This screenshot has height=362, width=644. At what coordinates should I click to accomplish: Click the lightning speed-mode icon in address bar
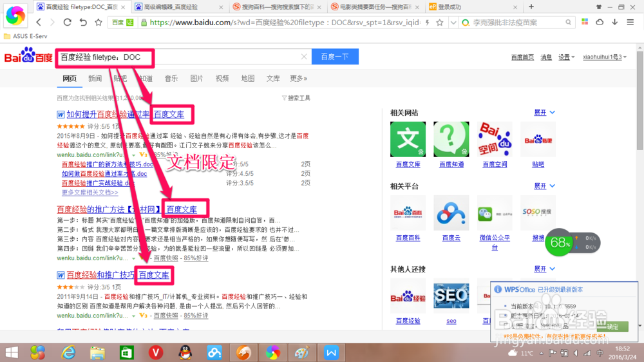[428, 23]
